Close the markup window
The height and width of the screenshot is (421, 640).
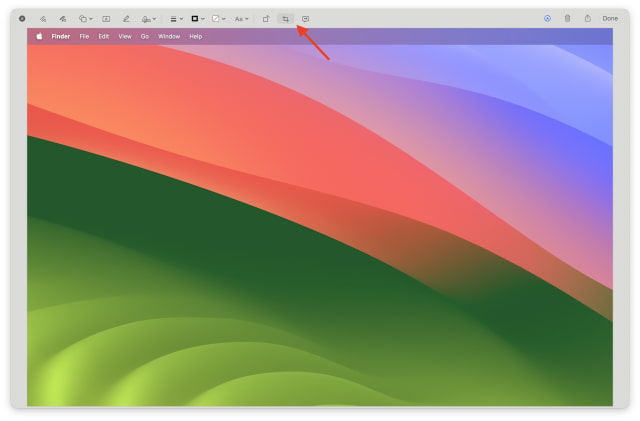[x=22, y=18]
